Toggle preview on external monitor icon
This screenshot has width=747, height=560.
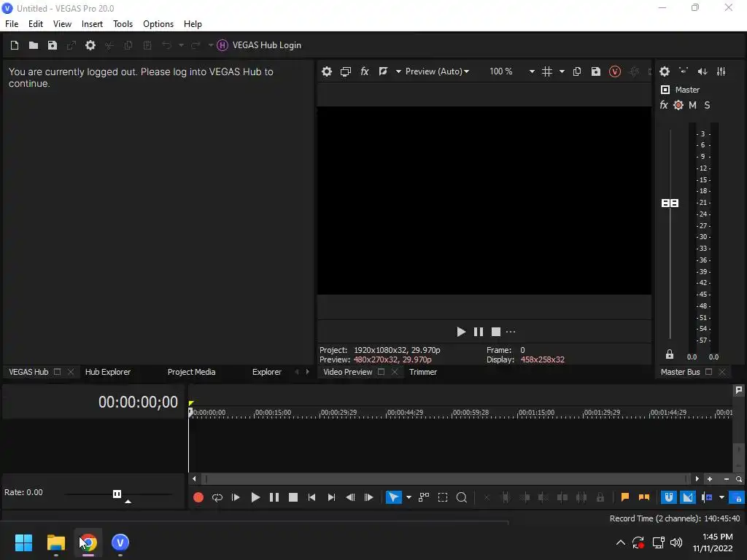pyautogui.click(x=345, y=71)
